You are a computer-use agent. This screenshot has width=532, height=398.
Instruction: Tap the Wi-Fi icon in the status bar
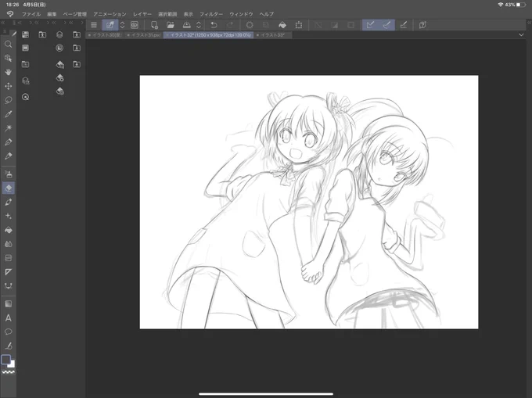pos(501,5)
